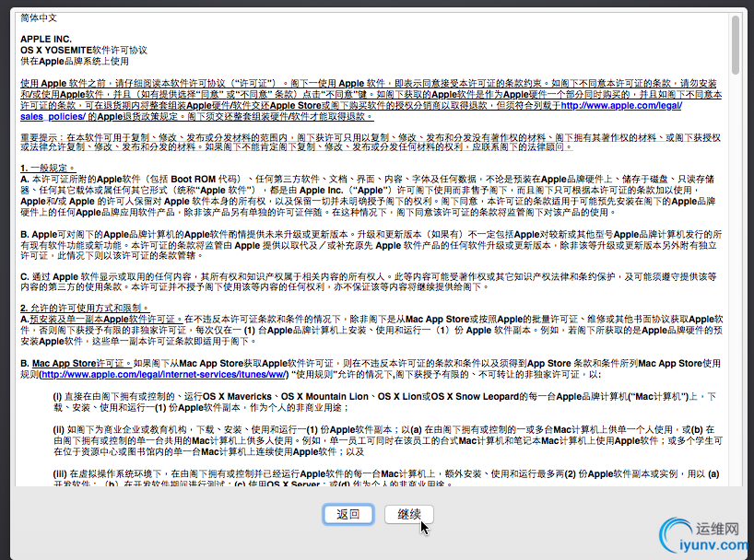Click the paragraph starting 重要提示
The image size is (754, 560).
371,141
